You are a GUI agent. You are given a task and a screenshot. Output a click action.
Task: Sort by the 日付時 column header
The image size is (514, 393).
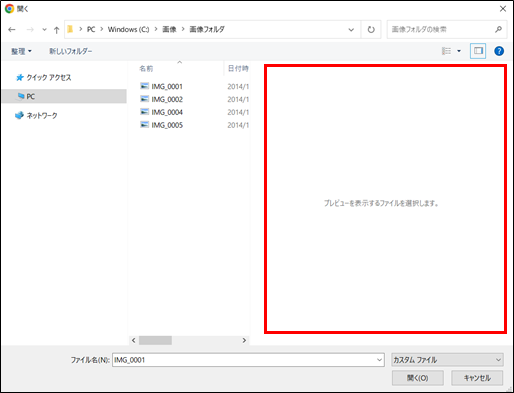(238, 69)
